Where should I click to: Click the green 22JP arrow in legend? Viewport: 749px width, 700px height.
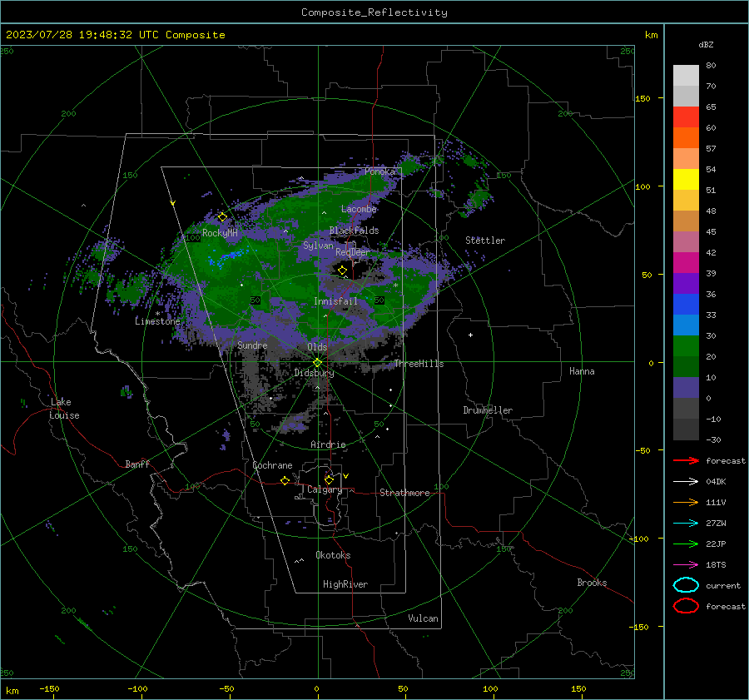tap(686, 544)
